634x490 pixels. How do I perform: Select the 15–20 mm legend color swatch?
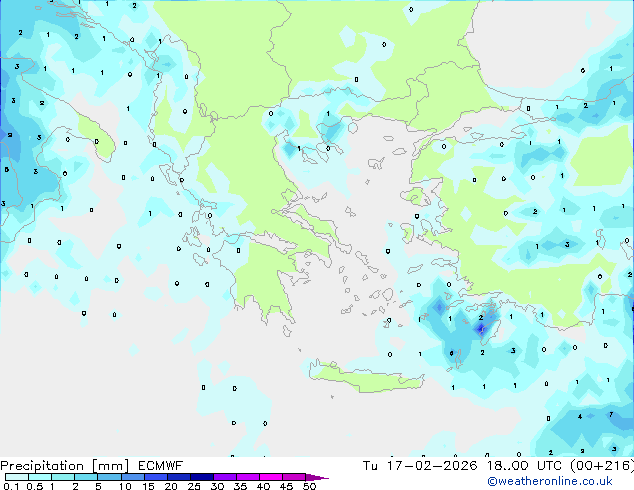point(155,477)
